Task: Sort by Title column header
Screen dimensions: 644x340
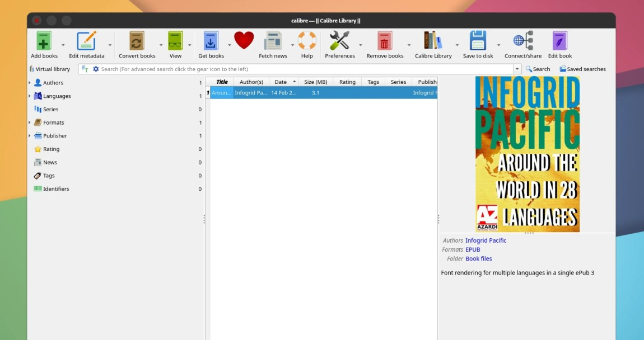Action: click(x=222, y=82)
